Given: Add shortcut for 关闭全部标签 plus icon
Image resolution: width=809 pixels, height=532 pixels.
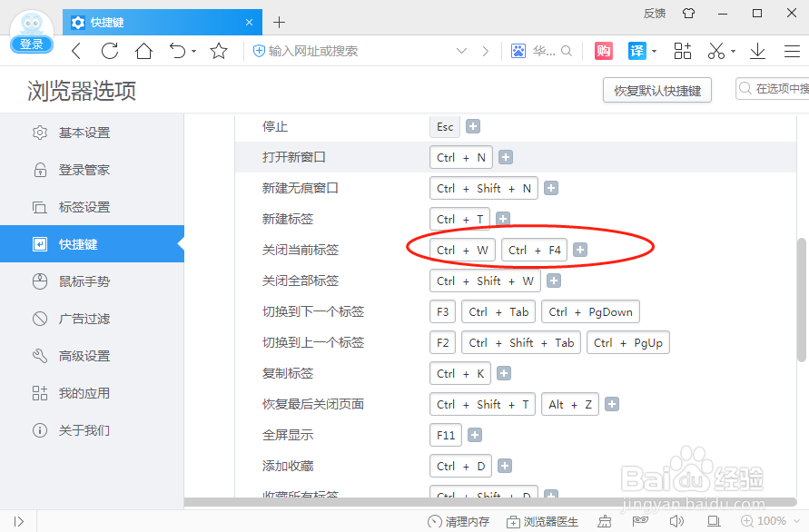Looking at the screenshot, I should click(x=554, y=281).
